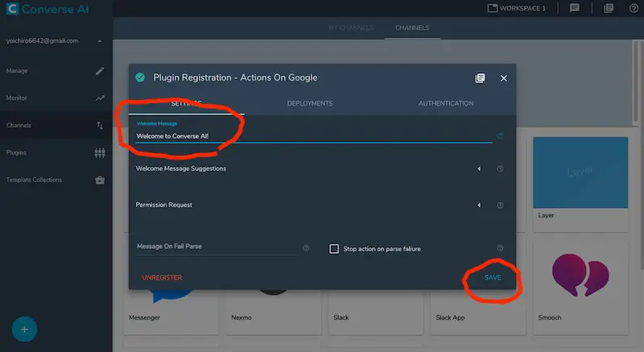Click the Message On Fail Parse field
Image resolution: width=644 pixels, height=352 pixels.
(x=217, y=246)
